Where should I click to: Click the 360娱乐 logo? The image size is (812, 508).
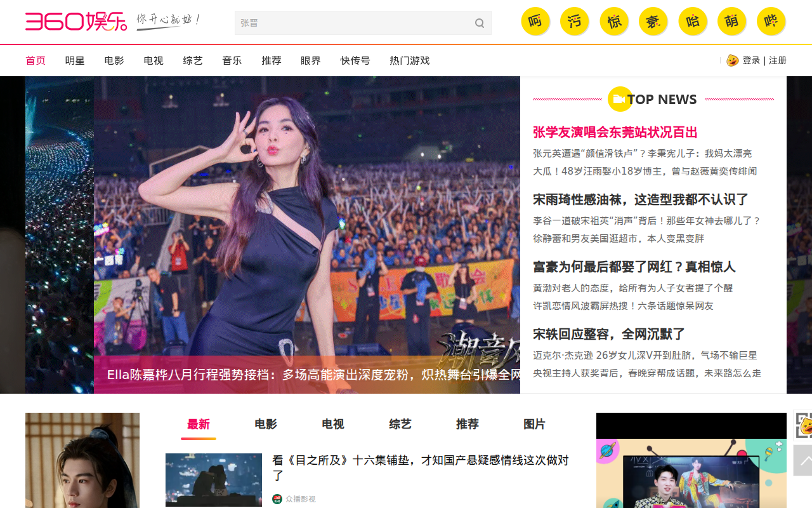pyautogui.click(x=75, y=21)
